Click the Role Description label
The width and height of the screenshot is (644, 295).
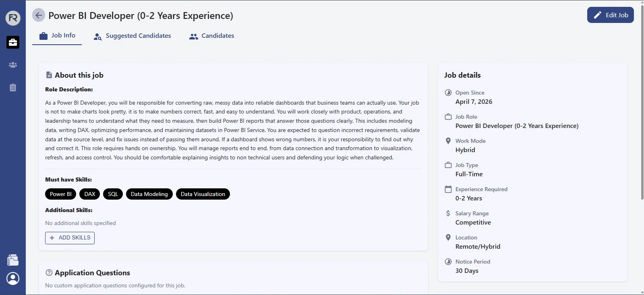click(69, 89)
